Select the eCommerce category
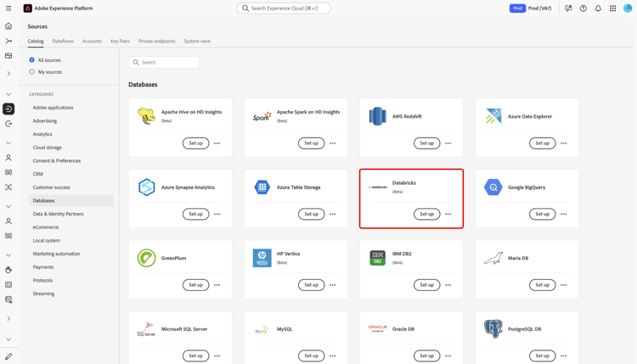Screen dimensions: 637x364 click(46, 227)
